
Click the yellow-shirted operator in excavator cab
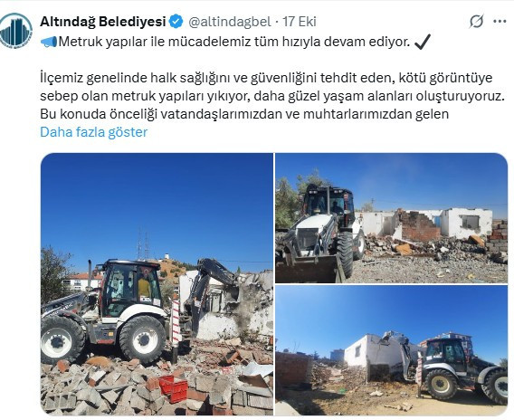pos(144,287)
